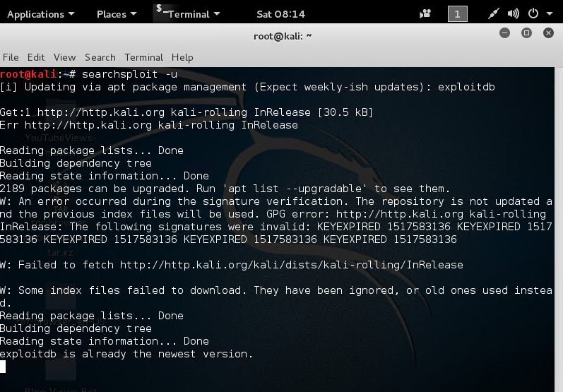The height and width of the screenshot is (392, 563).
Task: Click the screen recorder camera icon
Action: coord(425,14)
